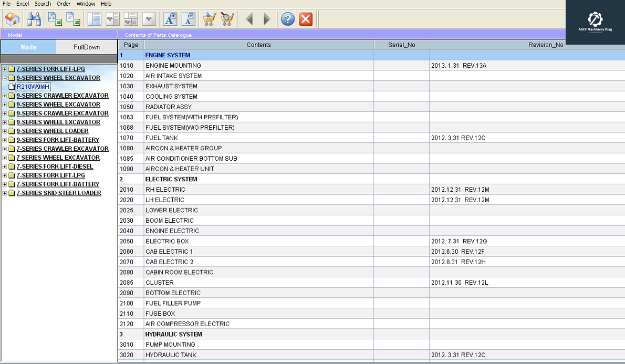625x364 pixels.
Task: Open the Help question mark icon
Action: 287,19
